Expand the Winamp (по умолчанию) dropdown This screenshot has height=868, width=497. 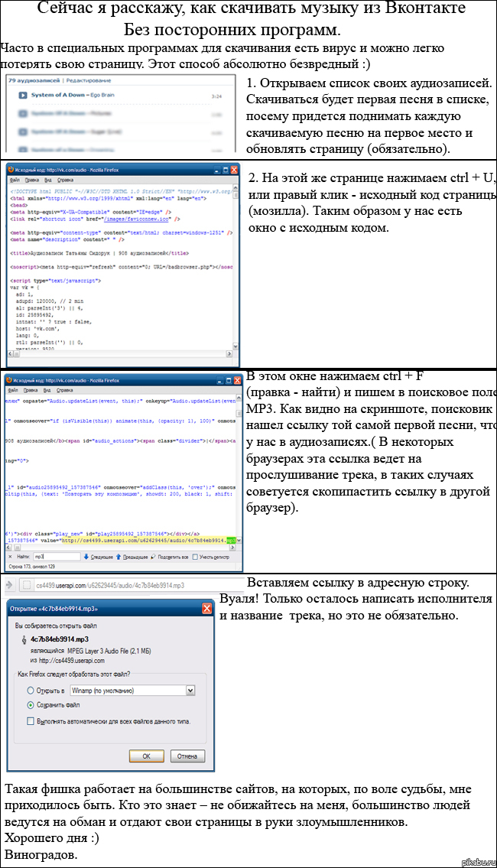(x=191, y=691)
